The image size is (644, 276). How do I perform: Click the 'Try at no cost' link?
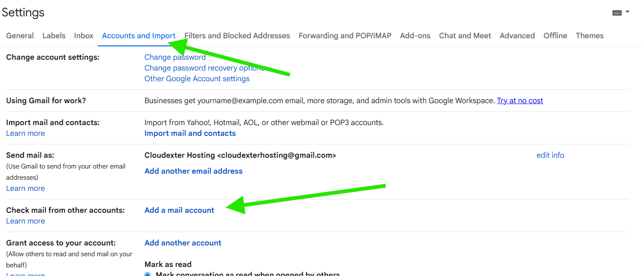[520, 101]
